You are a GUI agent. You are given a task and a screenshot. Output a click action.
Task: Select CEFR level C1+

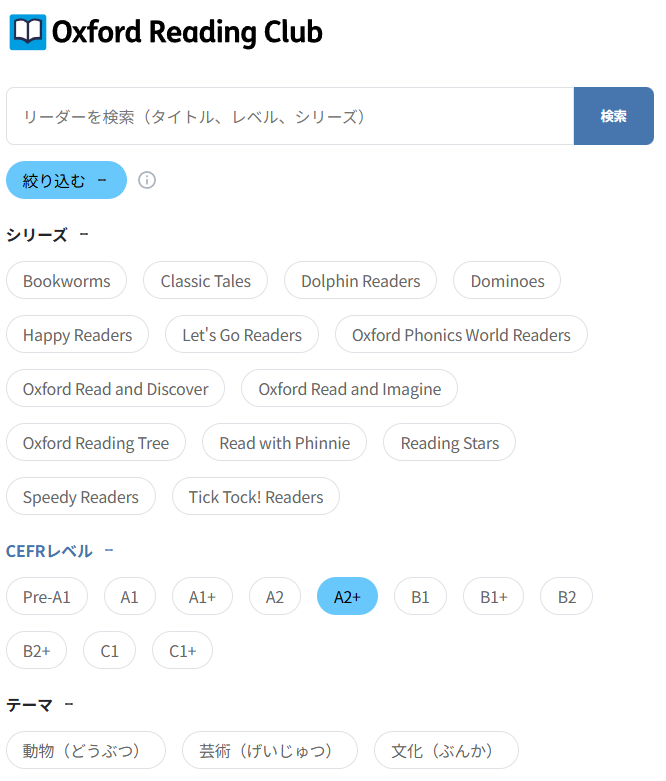pos(182,650)
